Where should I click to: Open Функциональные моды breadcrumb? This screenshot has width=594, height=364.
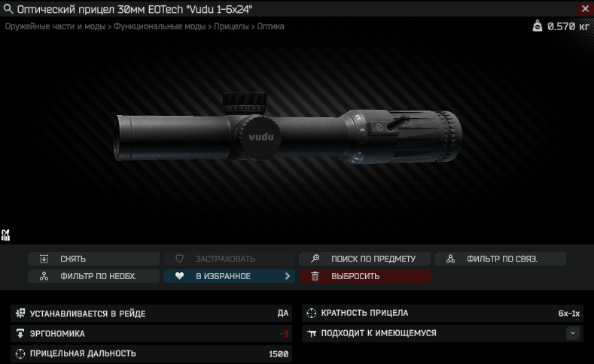(x=160, y=26)
